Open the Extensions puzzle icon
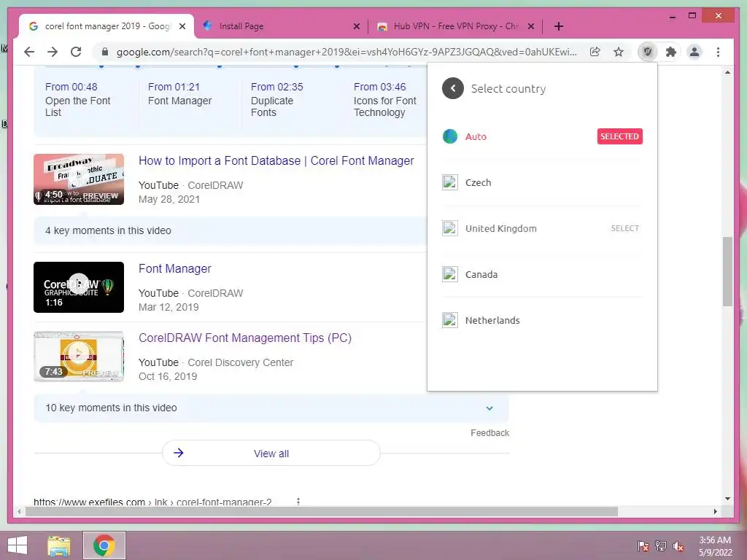747x560 pixels. pos(671,52)
